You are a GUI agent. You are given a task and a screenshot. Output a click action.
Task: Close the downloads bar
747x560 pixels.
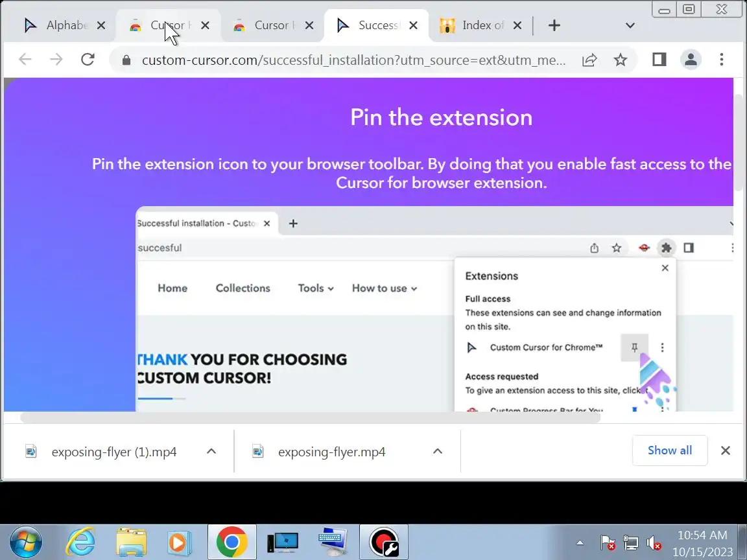pyautogui.click(x=726, y=450)
